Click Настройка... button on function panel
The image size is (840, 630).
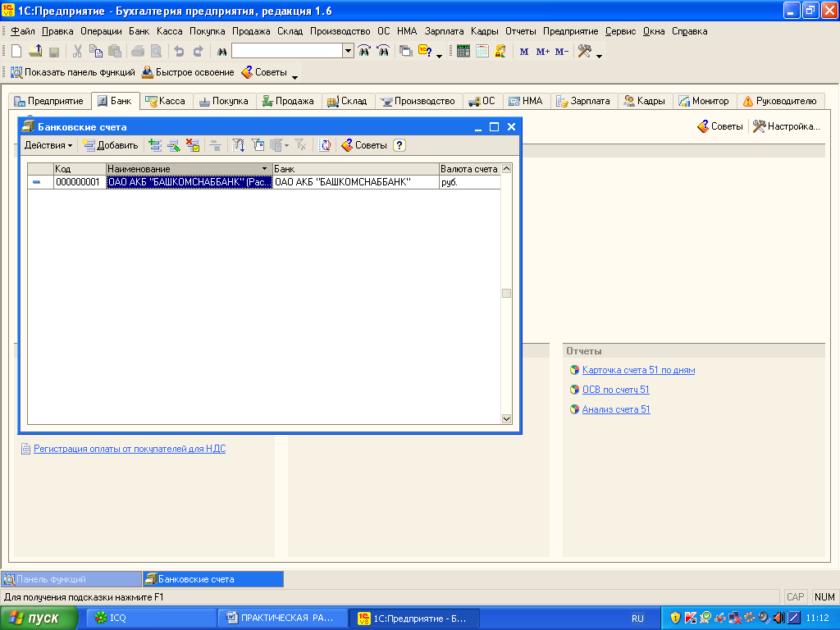(x=787, y=126)
